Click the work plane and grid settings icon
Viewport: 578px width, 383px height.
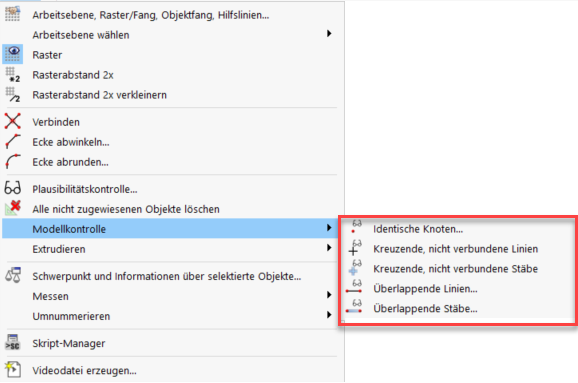pyautogui.click(x=13, y=14)
